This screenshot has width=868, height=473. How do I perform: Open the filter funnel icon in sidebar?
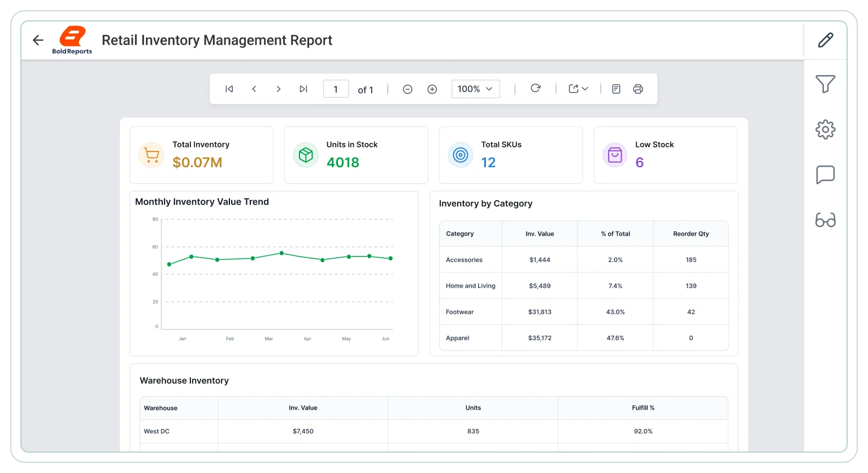826,84
